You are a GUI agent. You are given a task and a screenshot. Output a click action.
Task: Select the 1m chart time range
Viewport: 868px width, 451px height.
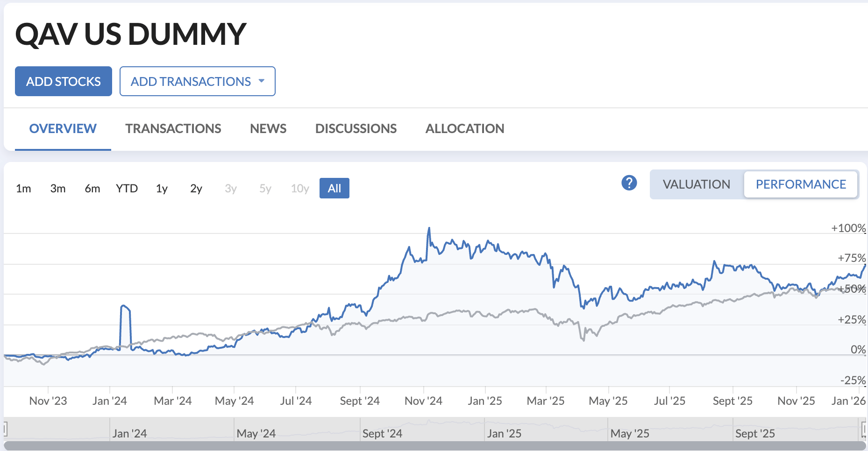(23, 188)
